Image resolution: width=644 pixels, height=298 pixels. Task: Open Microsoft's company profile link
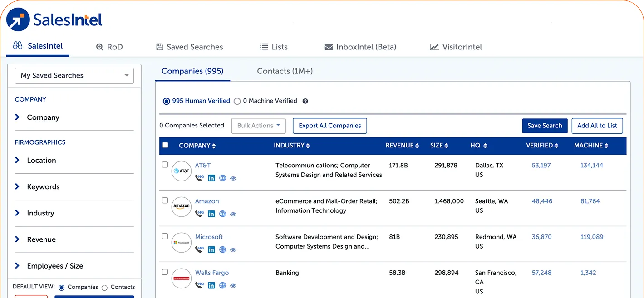[x=209, y=236]
